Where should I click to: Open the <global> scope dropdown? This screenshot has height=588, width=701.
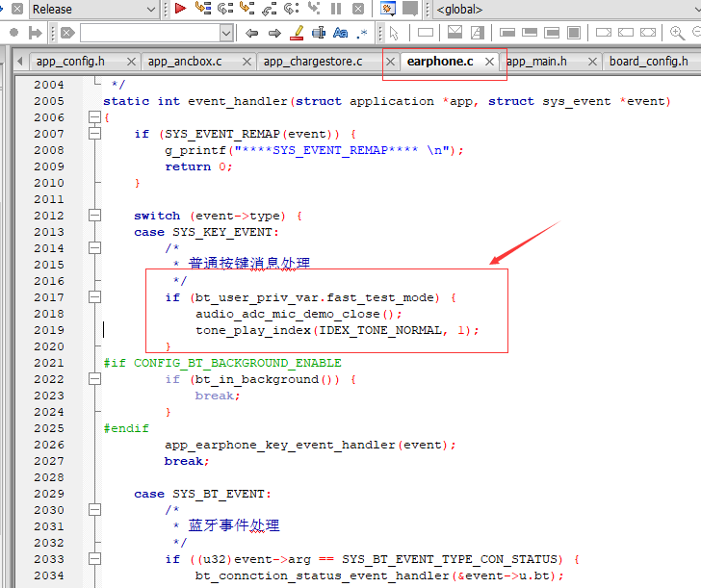pyautogui.click(x=698, y=9)
